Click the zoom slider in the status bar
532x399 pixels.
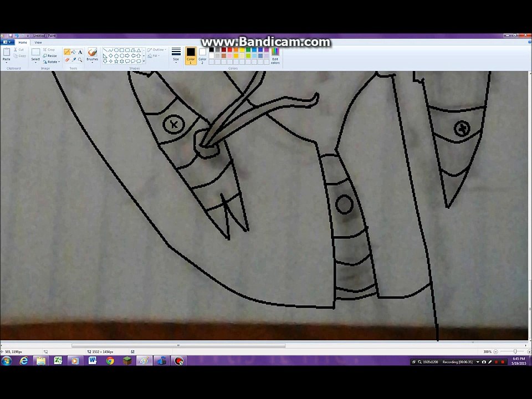tap(515, 351)
